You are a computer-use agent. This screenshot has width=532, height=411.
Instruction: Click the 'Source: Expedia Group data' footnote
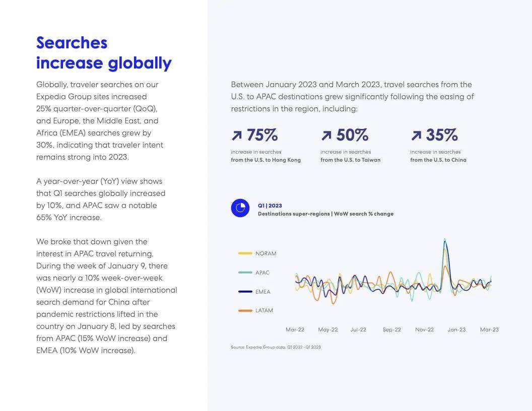(276, 347)
